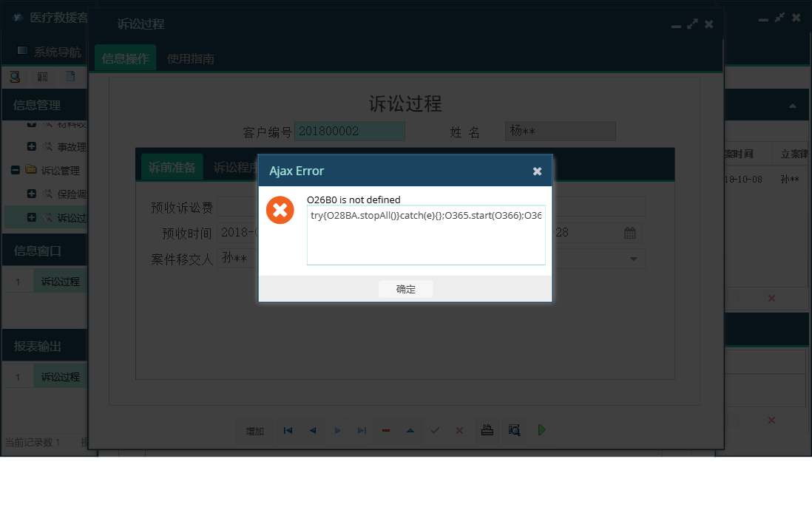Open the 案件移交人 dropdown arrow
The width and height of the screenshot is (812, 521).
[635, 259]
